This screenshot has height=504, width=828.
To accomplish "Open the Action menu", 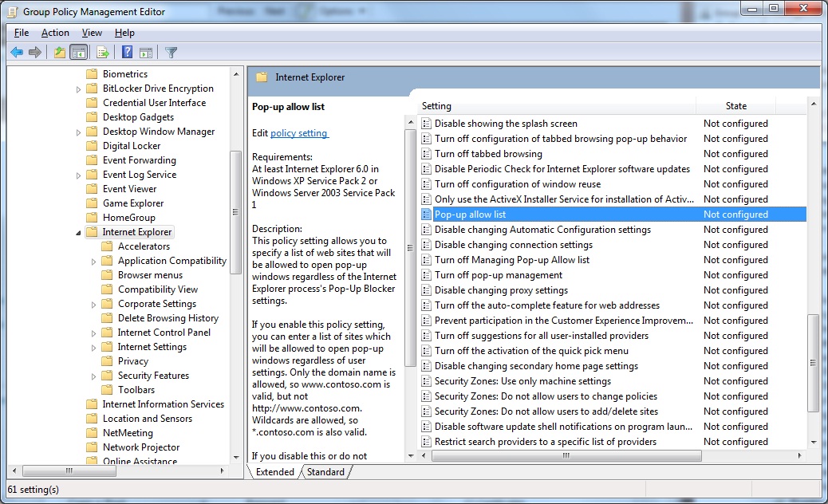I will point(55,33).
